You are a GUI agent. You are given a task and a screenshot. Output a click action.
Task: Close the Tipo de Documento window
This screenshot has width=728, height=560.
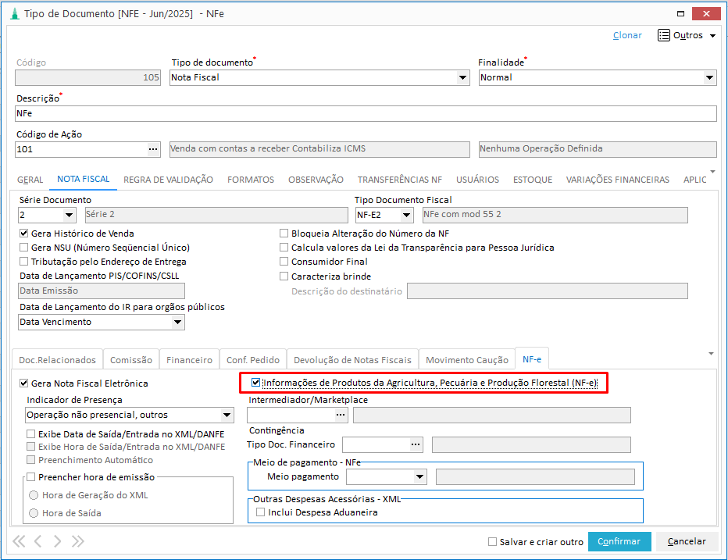(706, 13)
